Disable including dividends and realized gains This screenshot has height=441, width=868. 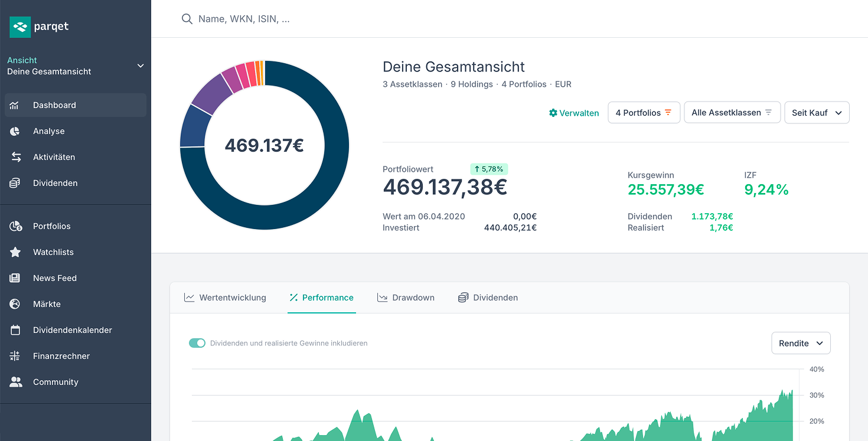197,342
